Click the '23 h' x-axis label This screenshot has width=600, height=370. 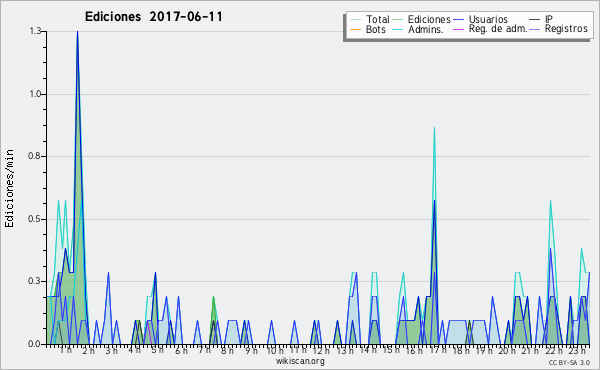coord(577,350)
